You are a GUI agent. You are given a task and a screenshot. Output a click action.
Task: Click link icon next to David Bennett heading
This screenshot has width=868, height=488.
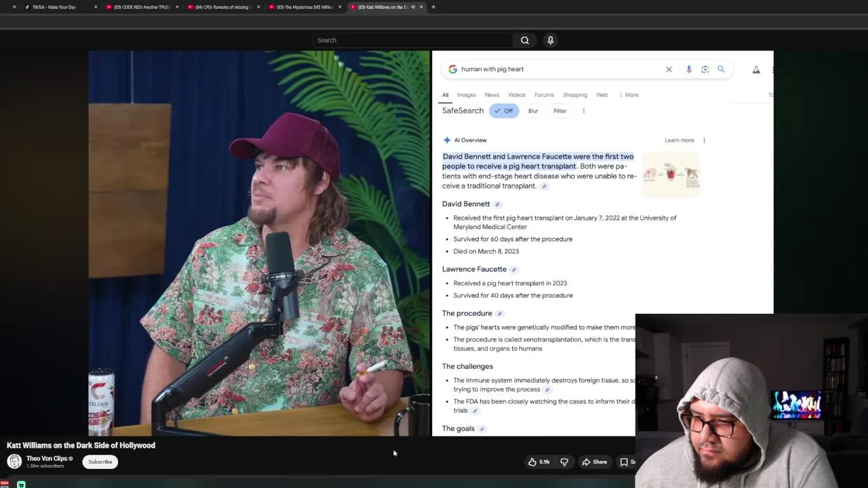tap(497, 204)
